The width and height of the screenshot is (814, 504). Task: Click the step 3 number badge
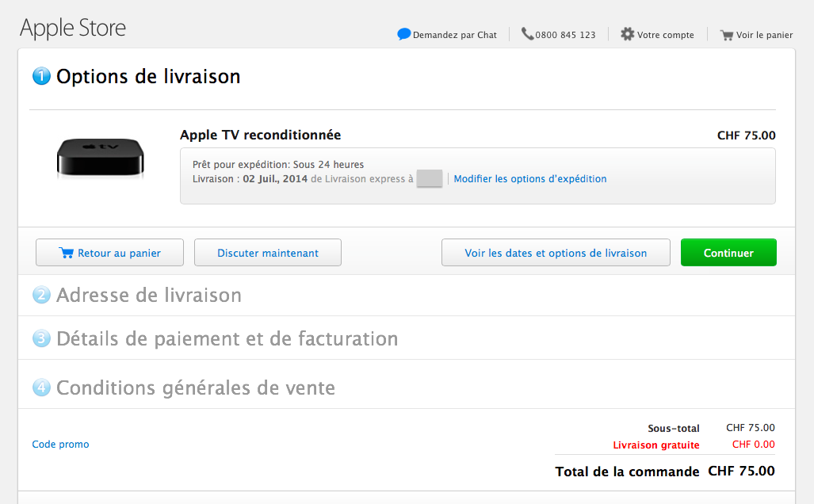tap(41, 339)
